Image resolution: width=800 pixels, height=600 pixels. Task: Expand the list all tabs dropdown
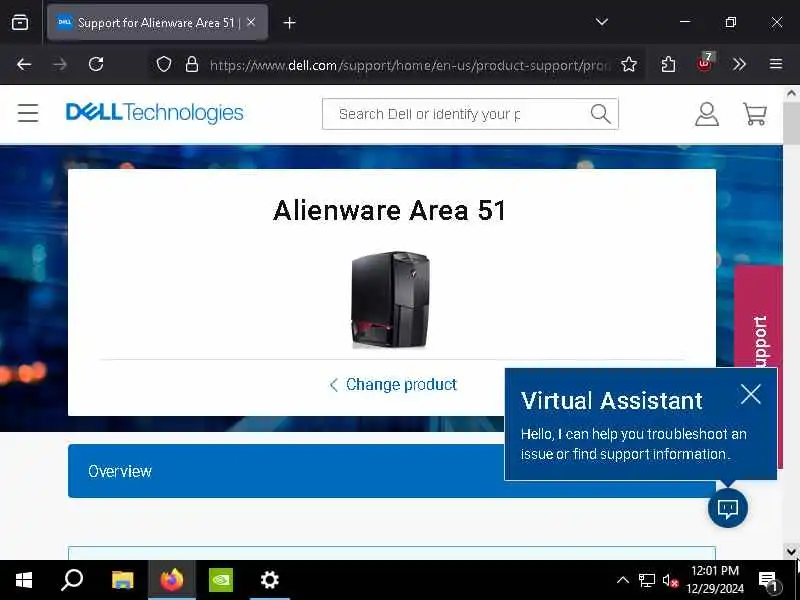(x=602, y=22)
